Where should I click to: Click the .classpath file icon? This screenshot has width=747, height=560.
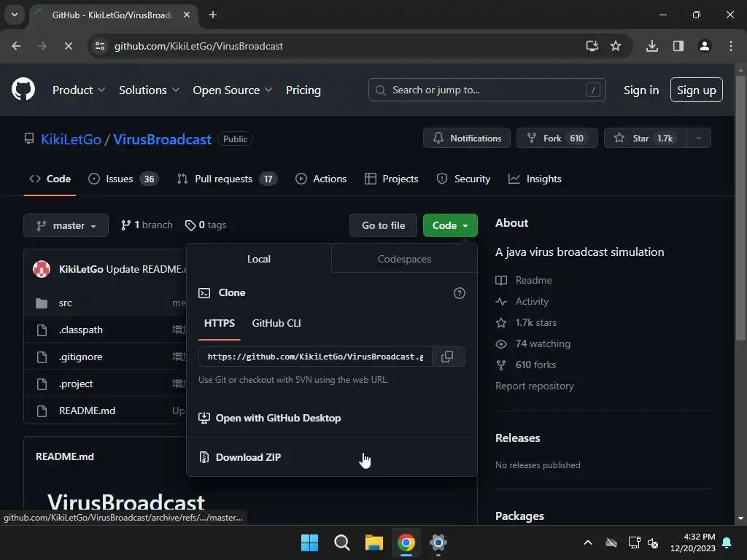coord(42,330)
